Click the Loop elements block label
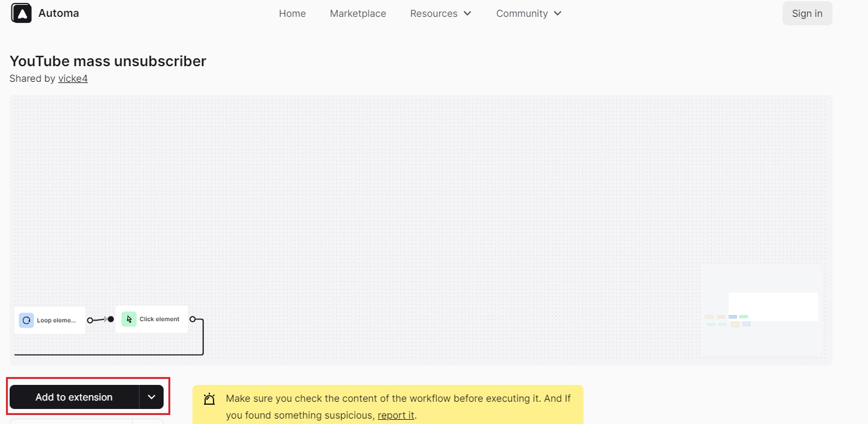868x424 pixels. [57, 321]
